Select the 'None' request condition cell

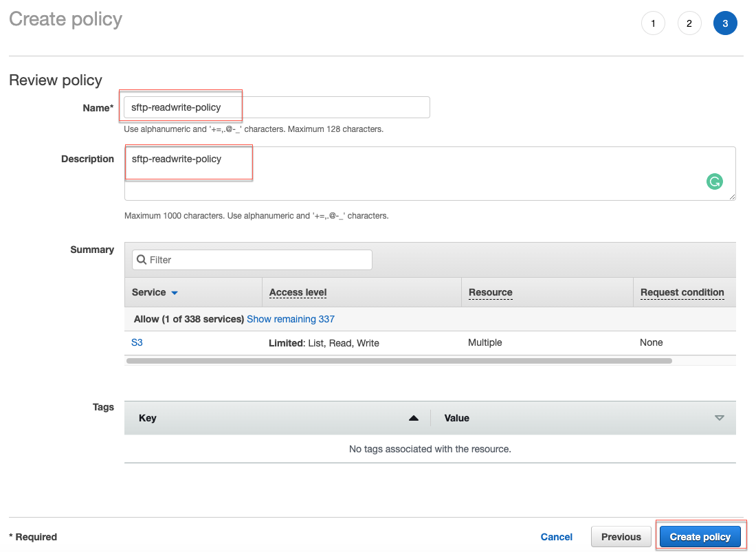pyautogui.click(x=651, y=342)
